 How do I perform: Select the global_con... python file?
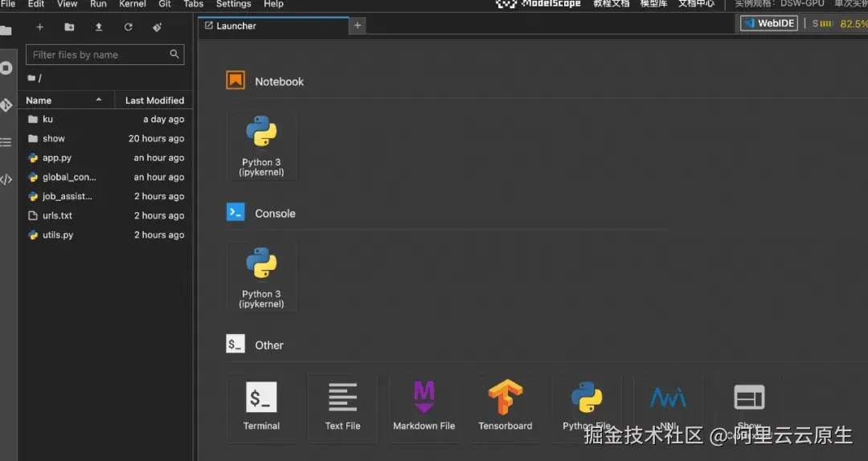click(x=105, y=177)
